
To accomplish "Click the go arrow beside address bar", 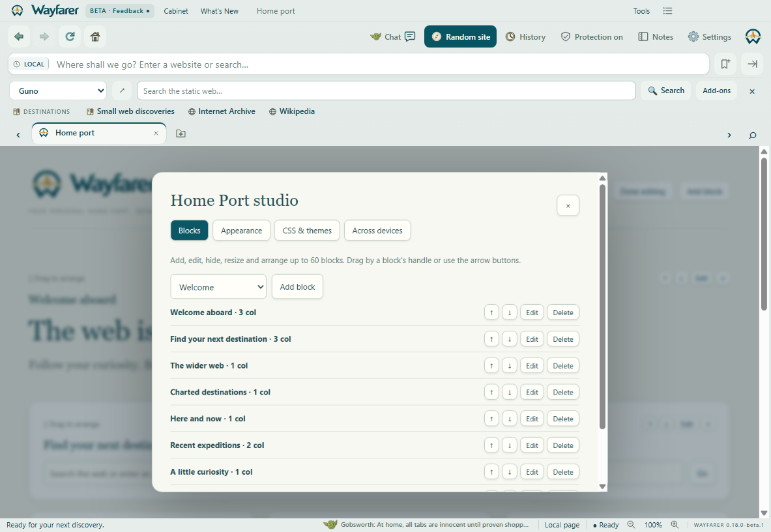I will click(752, 64).
